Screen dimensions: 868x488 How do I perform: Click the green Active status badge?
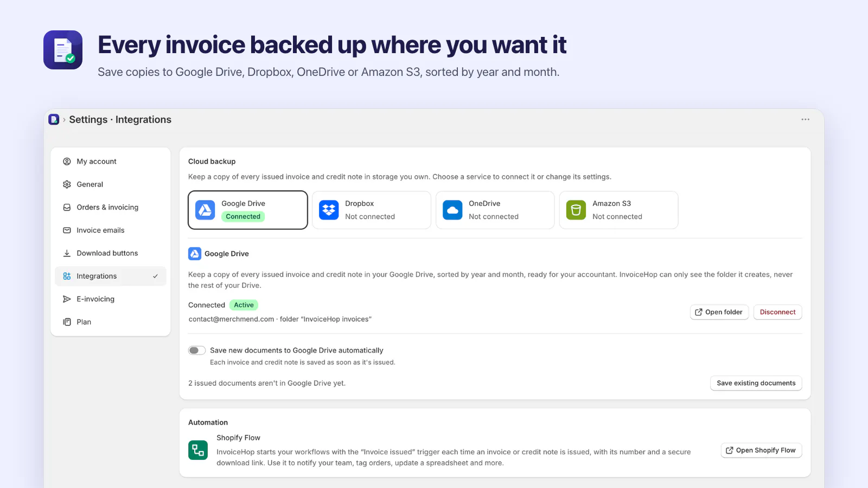tap(244, 305)
